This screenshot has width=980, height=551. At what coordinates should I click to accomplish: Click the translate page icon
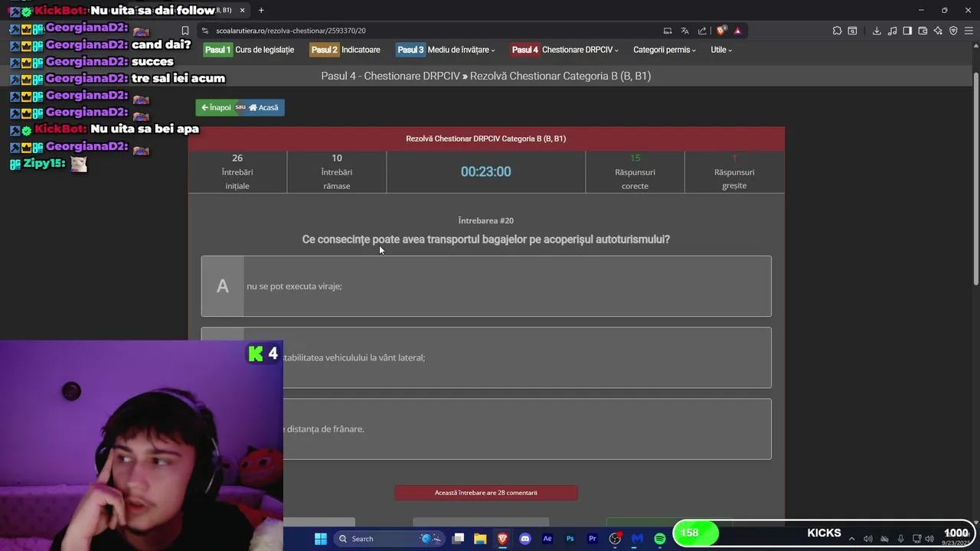(684, 31)
